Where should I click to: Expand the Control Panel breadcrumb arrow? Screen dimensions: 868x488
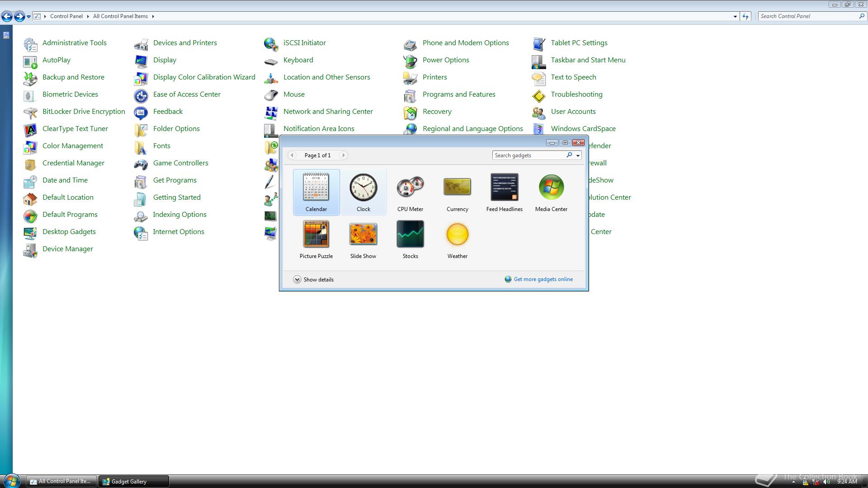coord(88,16)
